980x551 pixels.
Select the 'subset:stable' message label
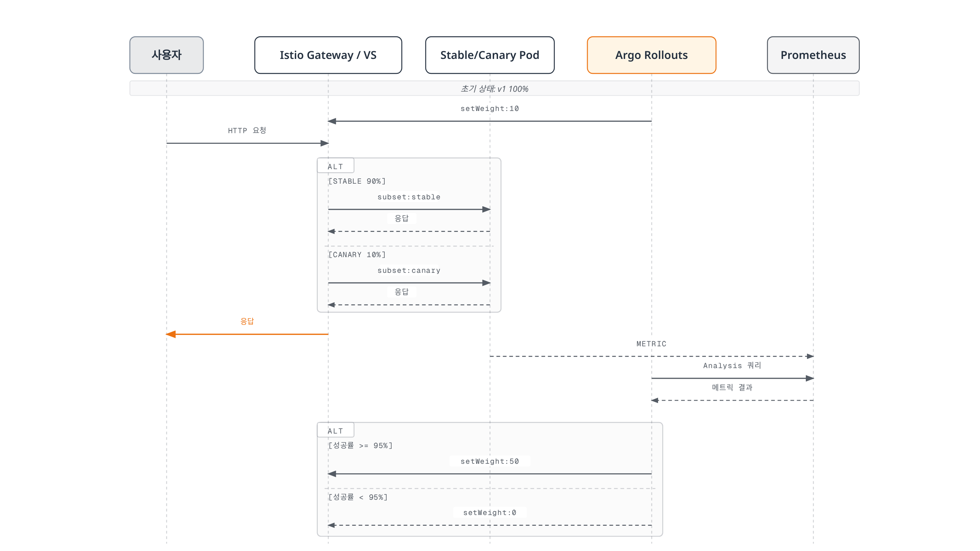[x=409, y=197]
